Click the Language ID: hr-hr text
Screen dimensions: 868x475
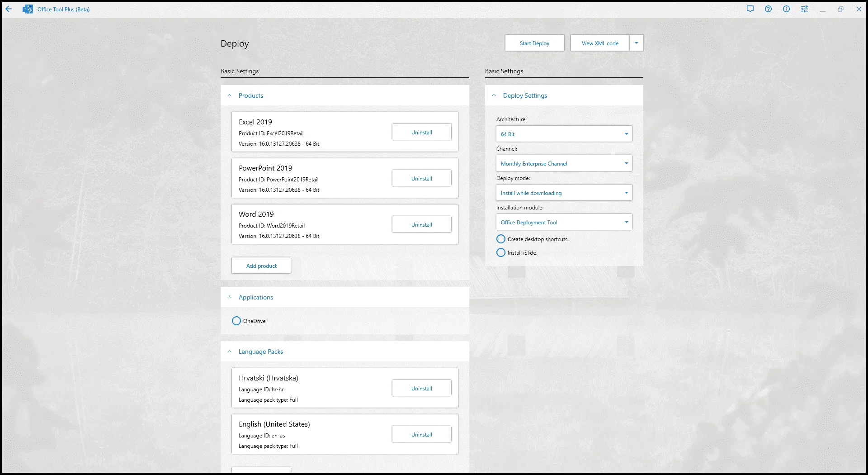[x=261, y=389]
